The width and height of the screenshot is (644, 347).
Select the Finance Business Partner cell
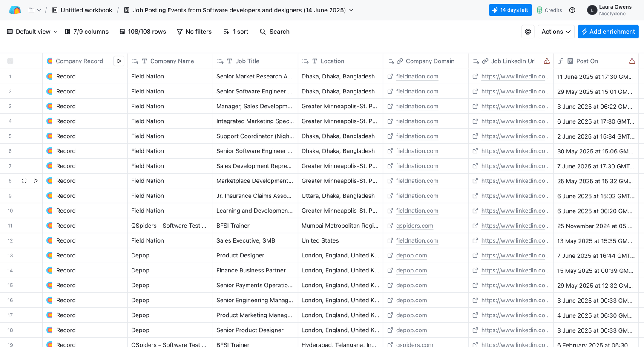255,270
